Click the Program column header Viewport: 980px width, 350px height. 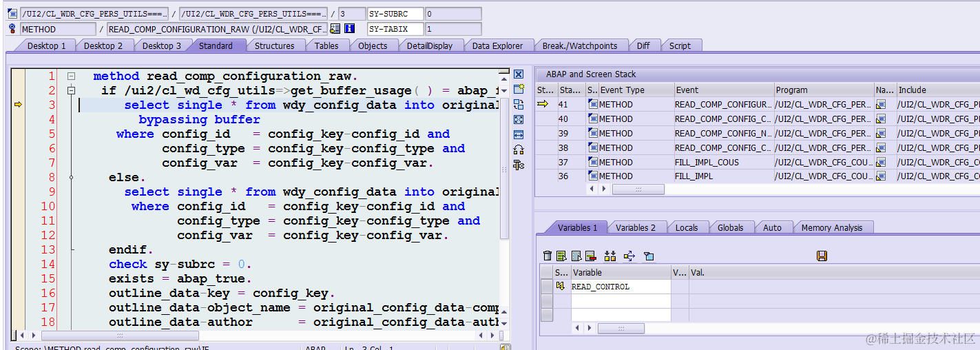click(824, 90)
